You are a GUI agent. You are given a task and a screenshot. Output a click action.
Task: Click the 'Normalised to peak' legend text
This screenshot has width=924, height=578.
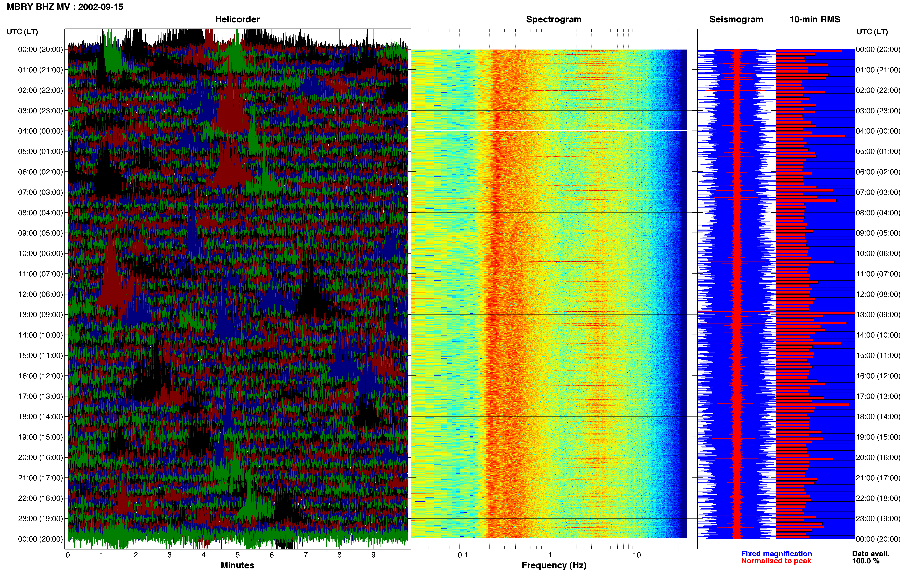pos(776,561)
